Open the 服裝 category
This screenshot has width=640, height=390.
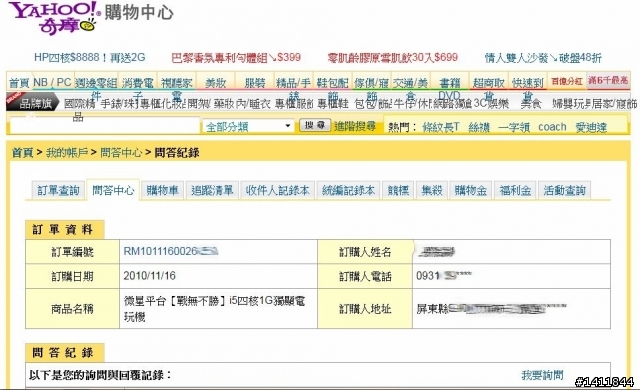pos(255,83)
